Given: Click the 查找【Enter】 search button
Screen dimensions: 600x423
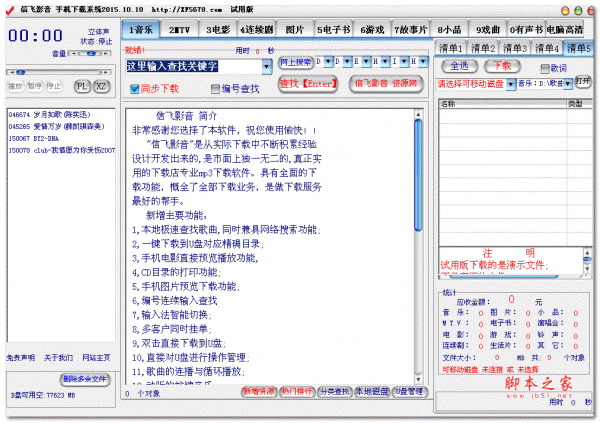Looking at the screenshot, I should pos(308,83).
